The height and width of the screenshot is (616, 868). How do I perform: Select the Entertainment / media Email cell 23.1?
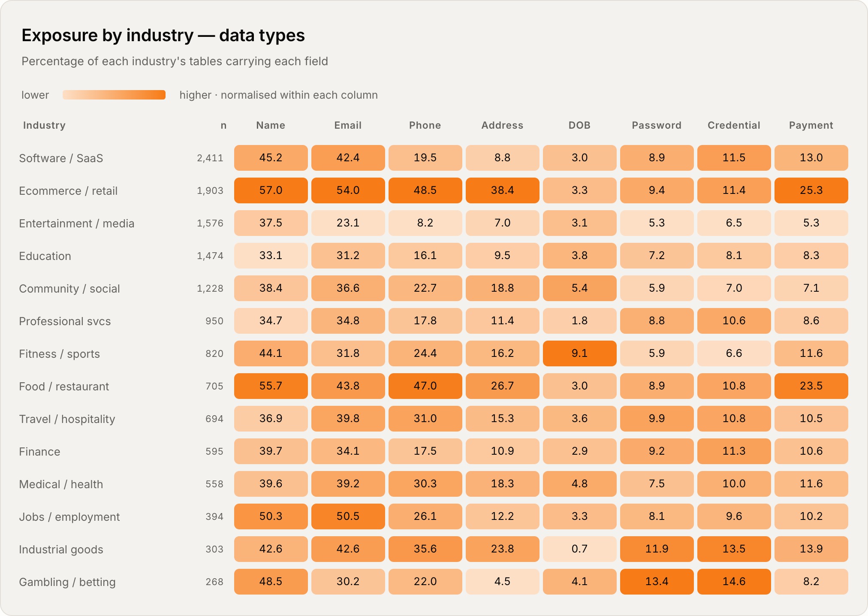348,223
